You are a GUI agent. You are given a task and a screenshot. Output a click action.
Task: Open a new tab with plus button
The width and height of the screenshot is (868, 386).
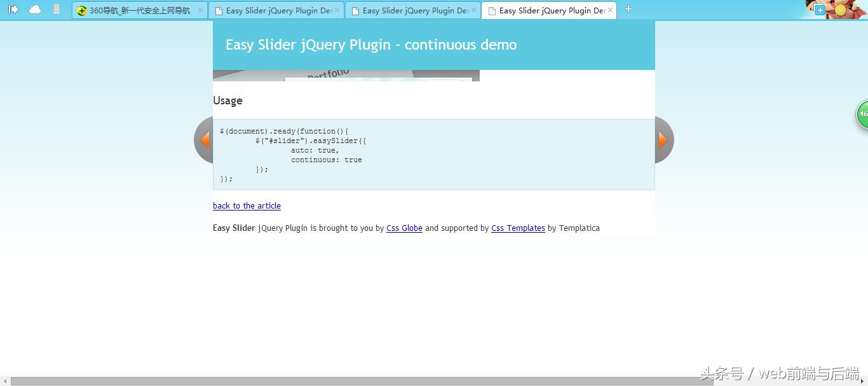(x=628, y=9)
